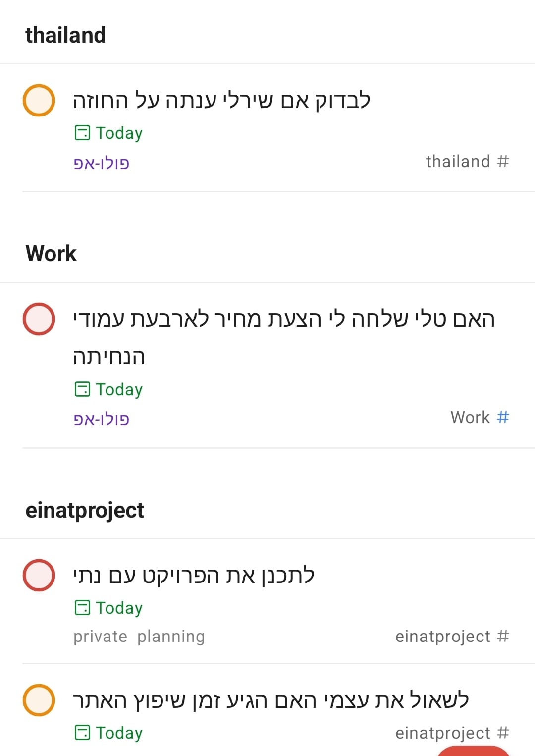Complete the task about שיפוץ האתר
The image size is (535, 756).
39,700
